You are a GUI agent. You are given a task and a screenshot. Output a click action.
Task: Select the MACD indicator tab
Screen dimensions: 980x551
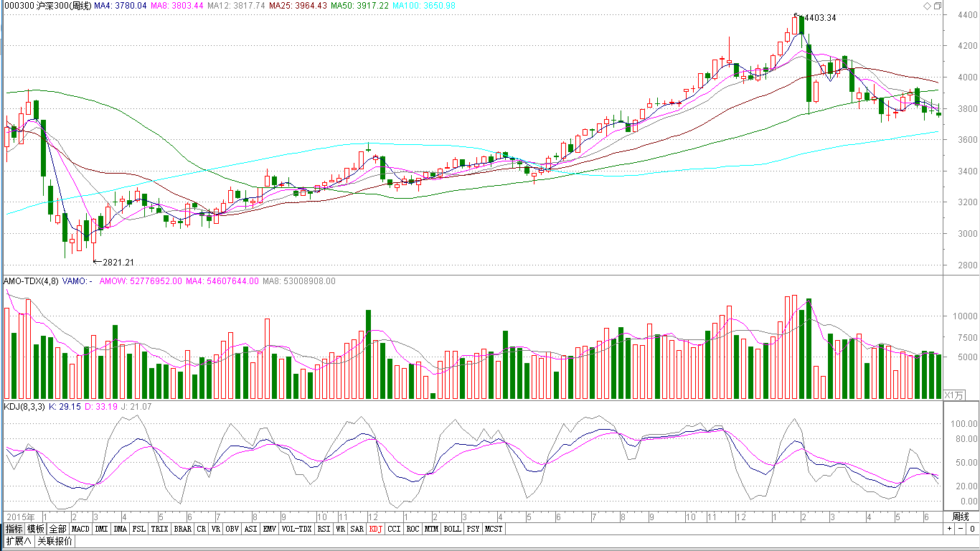(x=81, y=529)
